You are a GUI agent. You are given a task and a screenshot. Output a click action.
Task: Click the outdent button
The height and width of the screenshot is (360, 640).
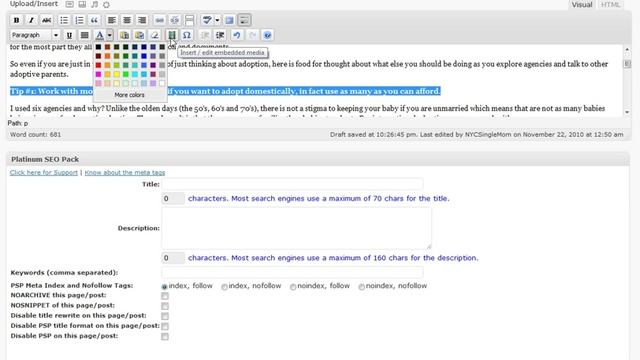(205, 35)
